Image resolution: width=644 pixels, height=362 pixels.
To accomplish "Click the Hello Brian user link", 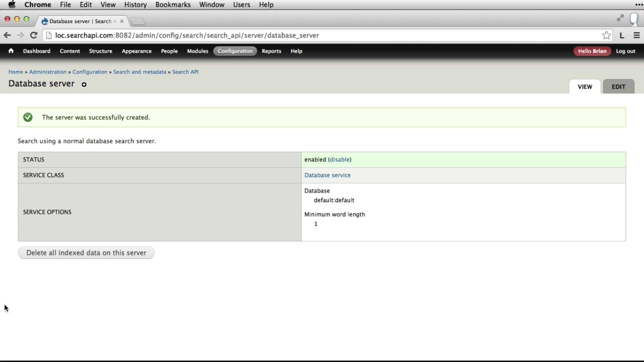I will pyautogui.click(x=592, y=51).
